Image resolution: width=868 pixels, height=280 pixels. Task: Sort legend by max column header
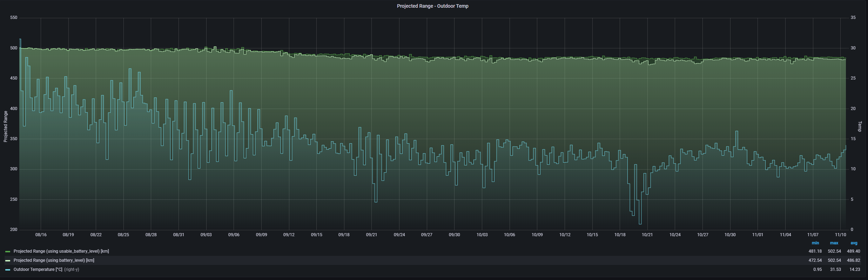point(834,243)
